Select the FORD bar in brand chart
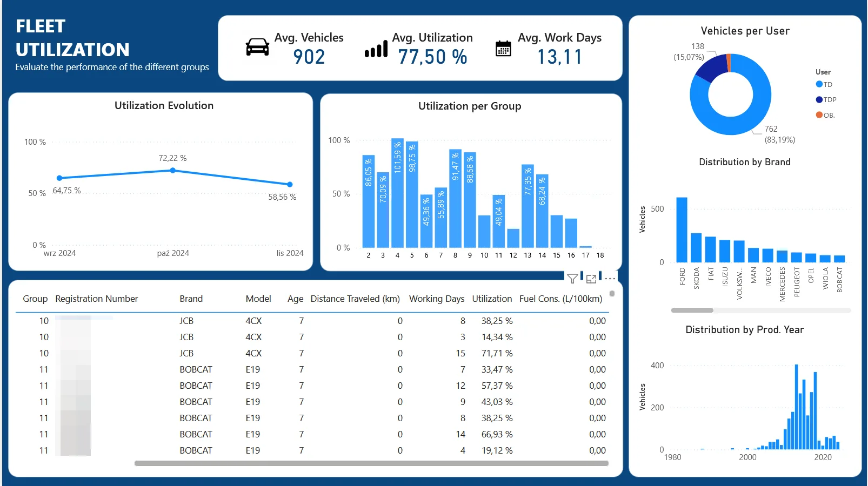The width and height of the screenshot is (868, 486). (x=682, y=230)
